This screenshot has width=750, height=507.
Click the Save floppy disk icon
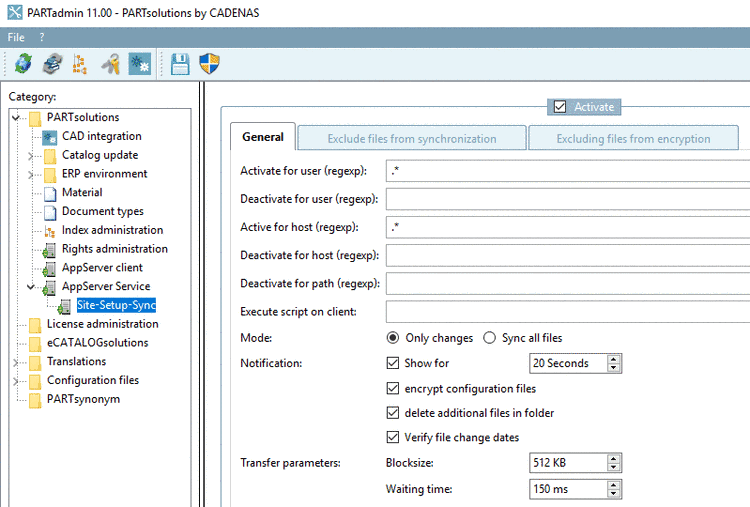point(180,64)
